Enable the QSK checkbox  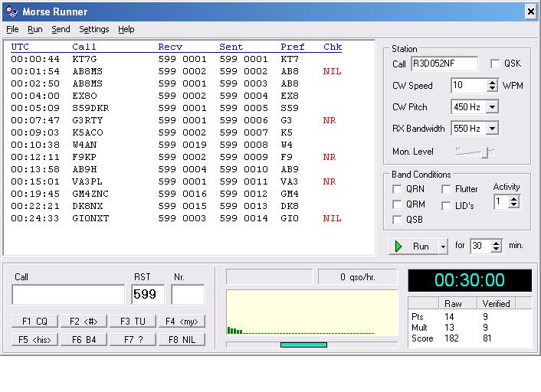[495, 64]
